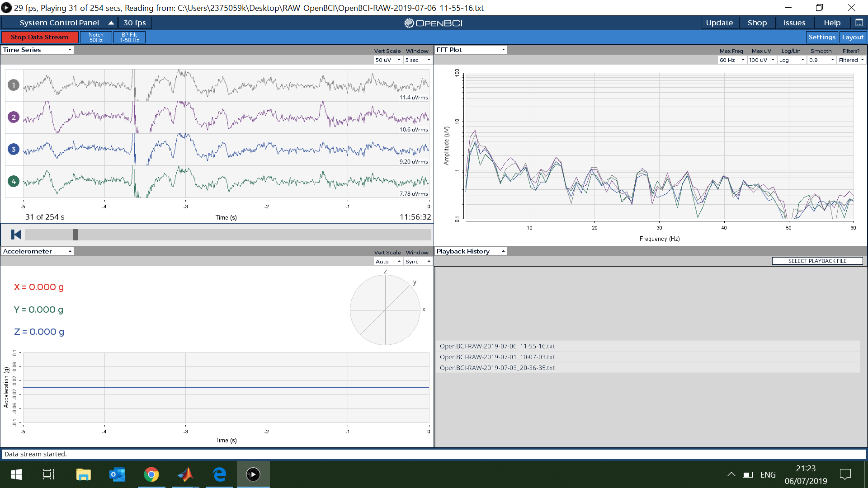Toggle the BP Filt 1-50 Hz filter

(x=129, y=37)
